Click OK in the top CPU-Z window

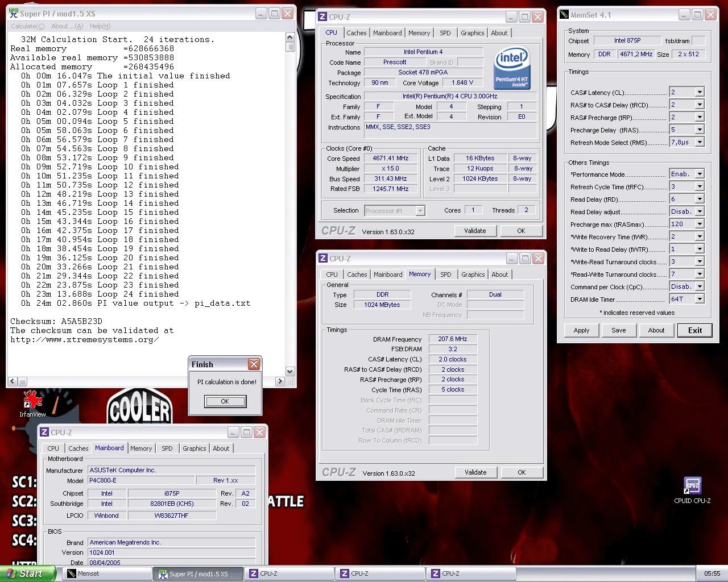click(x=521, y=231)
